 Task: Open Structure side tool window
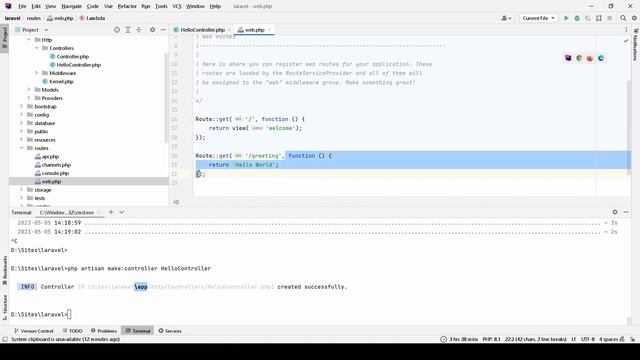pyautogui.click(x=4, y=307)
